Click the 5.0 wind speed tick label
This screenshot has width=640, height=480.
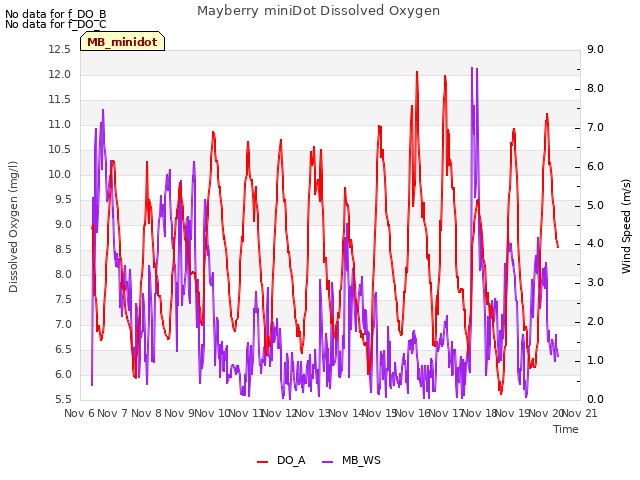click(595, 205)
